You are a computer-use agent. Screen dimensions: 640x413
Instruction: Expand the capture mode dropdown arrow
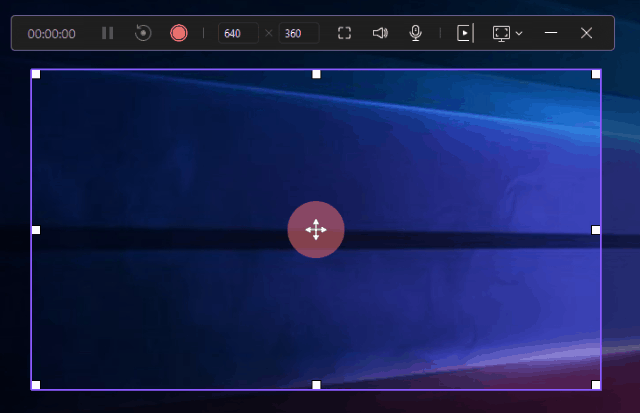(x=519, y=33)
